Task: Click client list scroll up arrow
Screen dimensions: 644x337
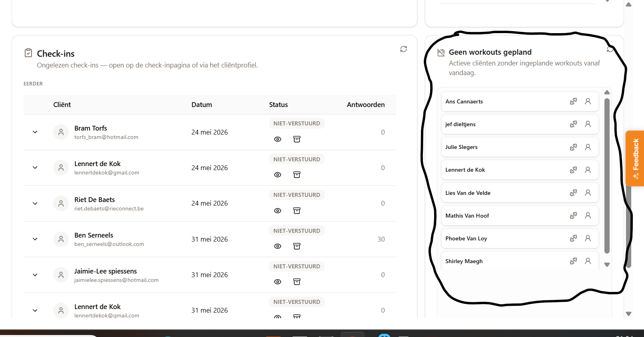Action: click(x=607, y=92)
